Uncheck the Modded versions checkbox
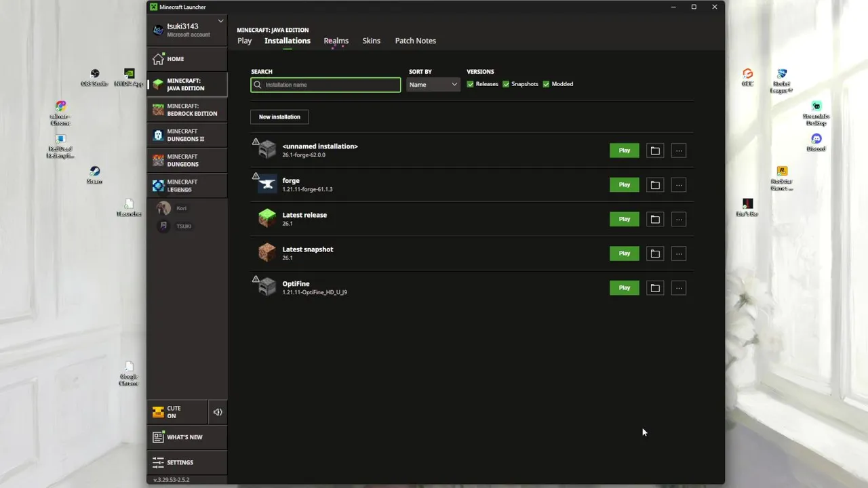Screen dimensions: 868x488 (546, 84)
